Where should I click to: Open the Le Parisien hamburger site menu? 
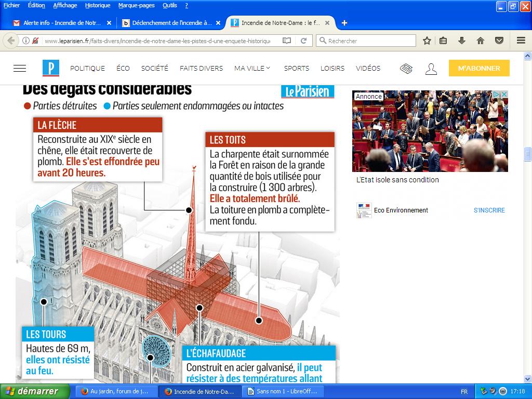point(20,68)
